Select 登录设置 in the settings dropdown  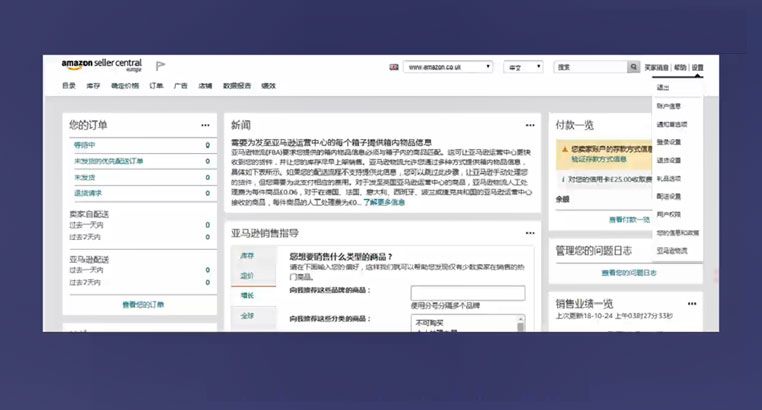(669, 142)
